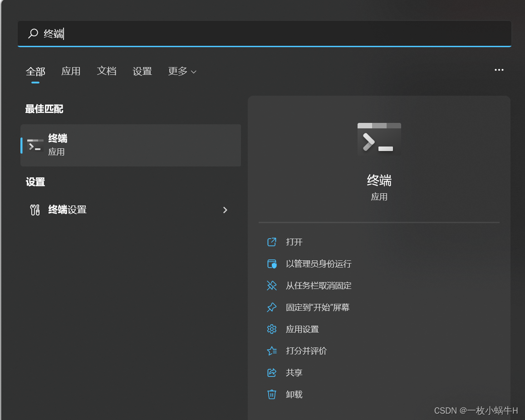This screenshot has height=420, width=525.
Task: Click the star rating icon
Action: [271, 351]
